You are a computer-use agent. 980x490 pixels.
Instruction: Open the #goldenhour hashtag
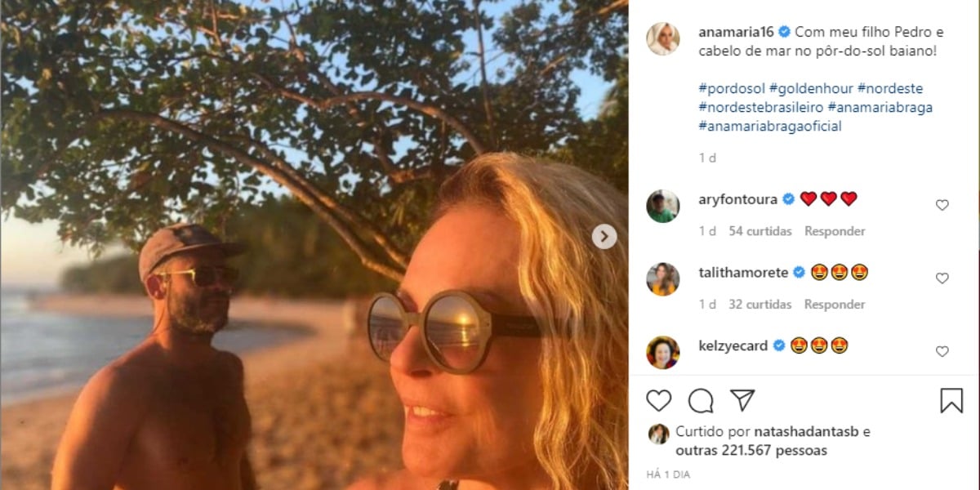click(x=811, y=88)
